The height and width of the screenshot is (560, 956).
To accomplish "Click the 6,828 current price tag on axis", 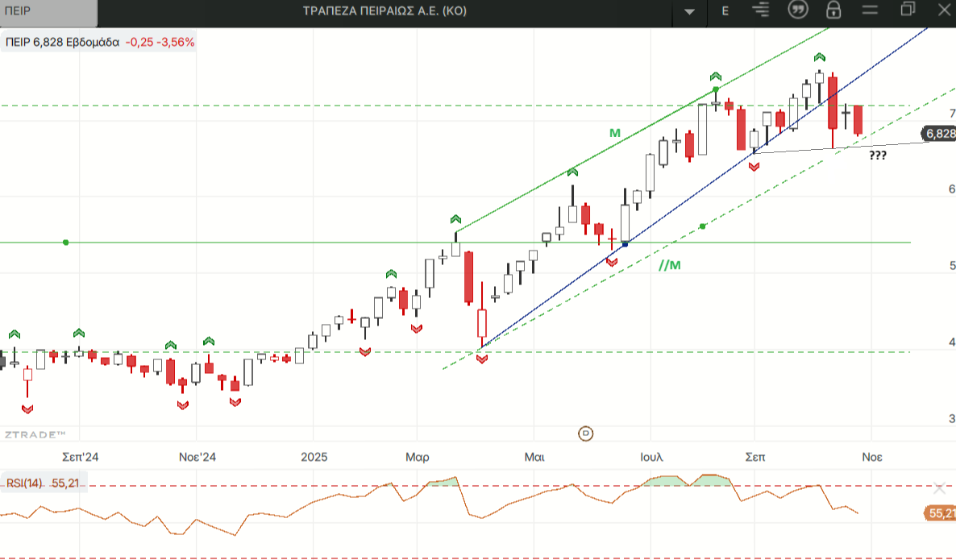I will tap(939, 134).
